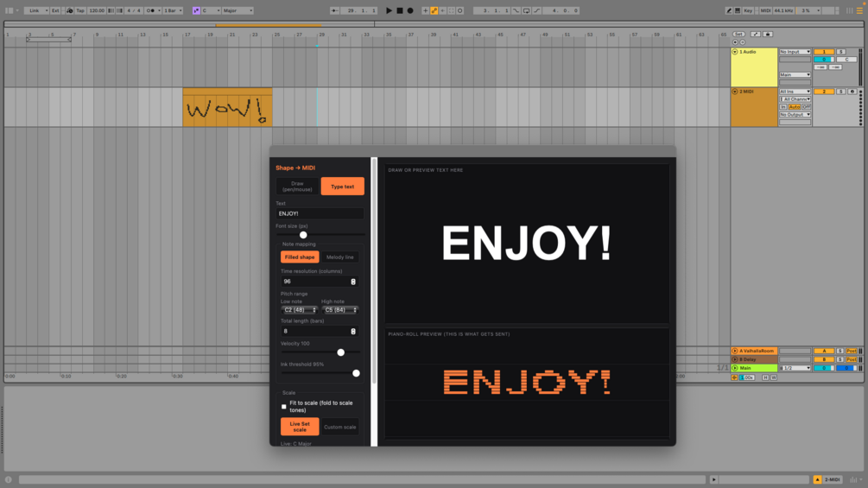Toggle Draw Mode pencil icon

728,10
